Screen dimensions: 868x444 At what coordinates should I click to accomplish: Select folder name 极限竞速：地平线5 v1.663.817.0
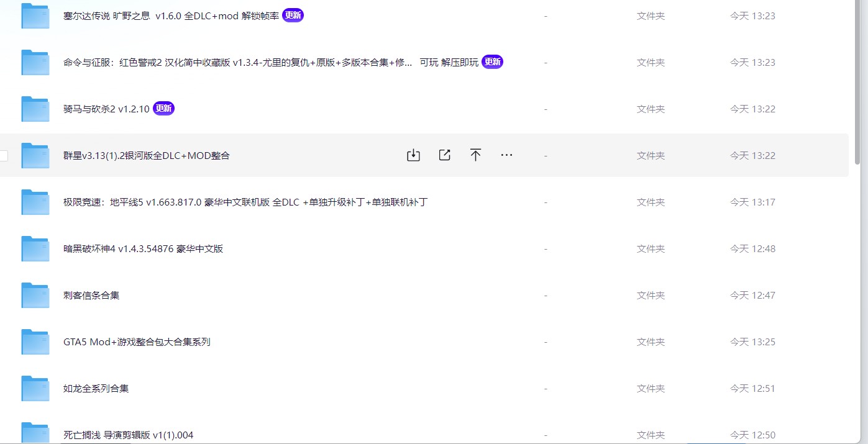point(245,202)
